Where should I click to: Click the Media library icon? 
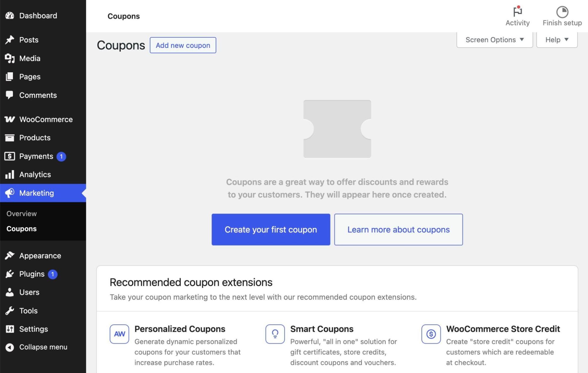click(10, 58)
